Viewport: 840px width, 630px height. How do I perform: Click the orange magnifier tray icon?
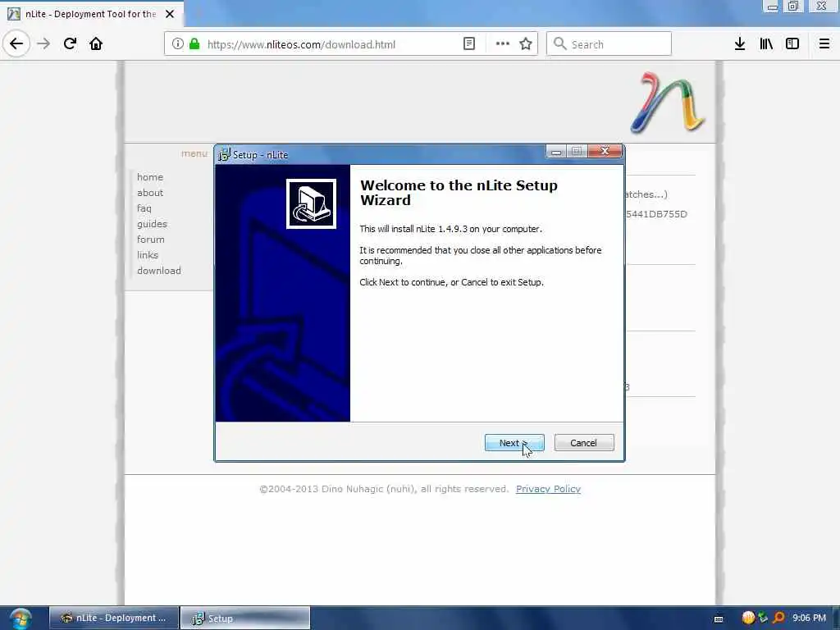point(778,618)
